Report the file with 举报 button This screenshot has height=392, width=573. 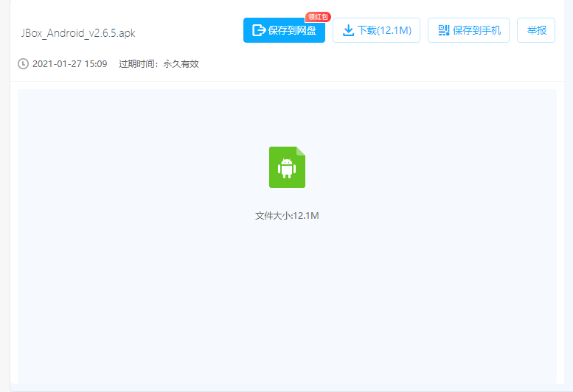pyautogui.click(x=535, y=30)
